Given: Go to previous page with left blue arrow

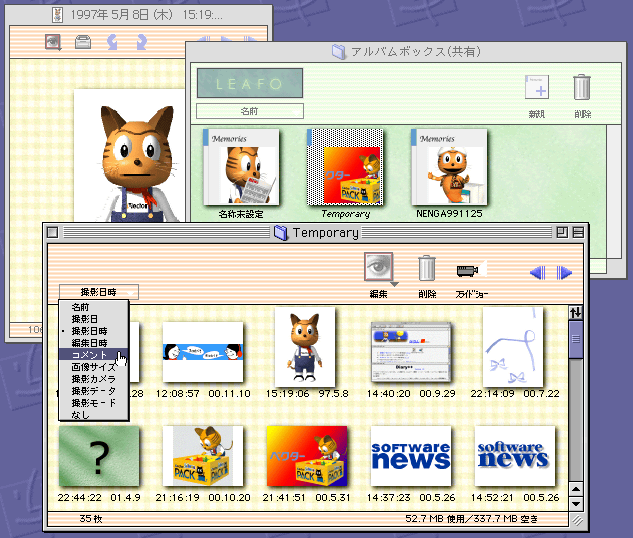Looking at the screenshot, I should point(538,273).
